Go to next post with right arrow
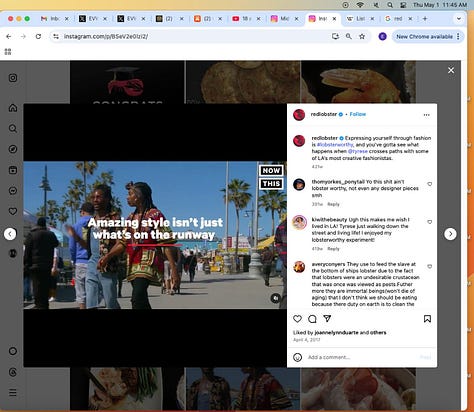This screenshot has height=412, width=474. pyautogui.click(x=450, y=234)
